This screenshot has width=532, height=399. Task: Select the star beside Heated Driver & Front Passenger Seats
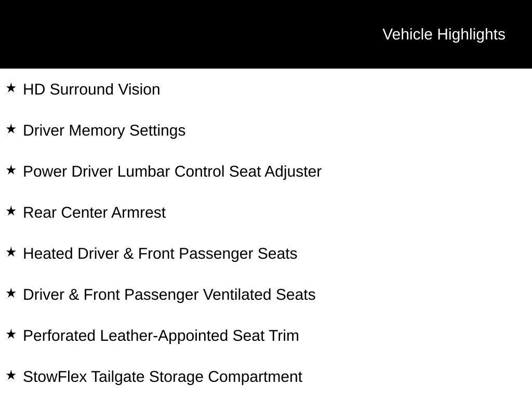(x=11, y=252)
